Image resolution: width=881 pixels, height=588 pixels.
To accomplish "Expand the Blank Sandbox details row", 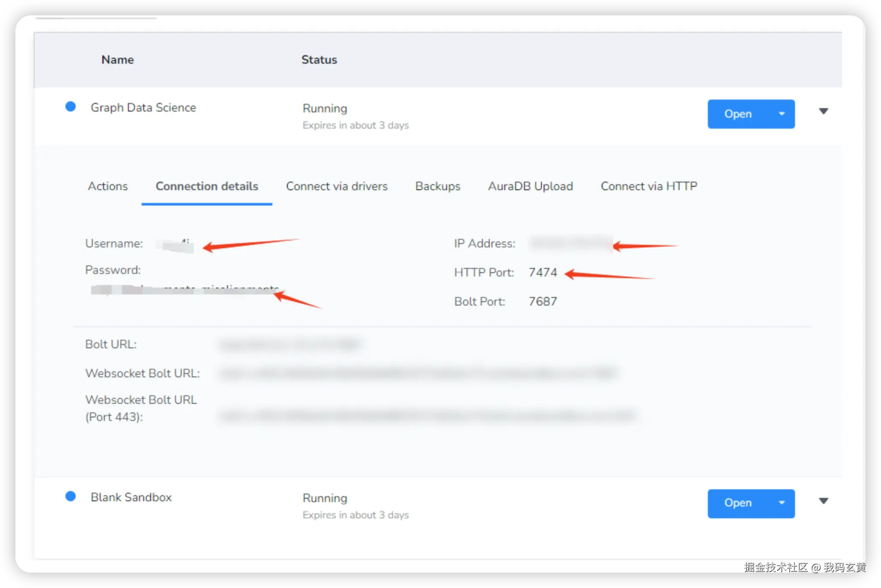I will coord(823,500).
